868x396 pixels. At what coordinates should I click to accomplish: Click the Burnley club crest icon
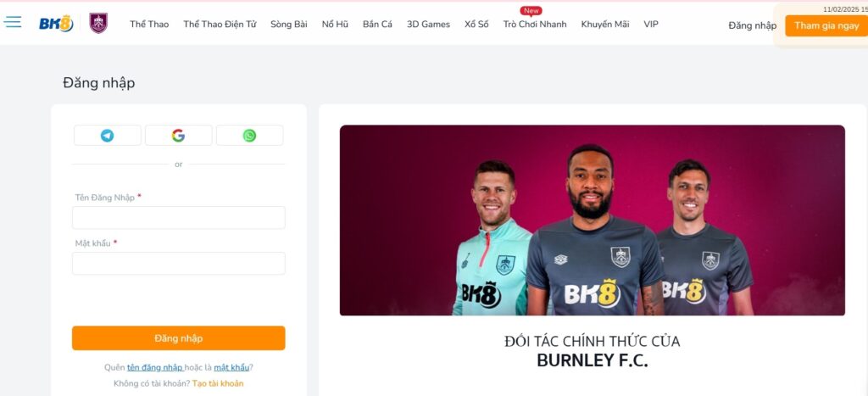(x=98, y=23)
